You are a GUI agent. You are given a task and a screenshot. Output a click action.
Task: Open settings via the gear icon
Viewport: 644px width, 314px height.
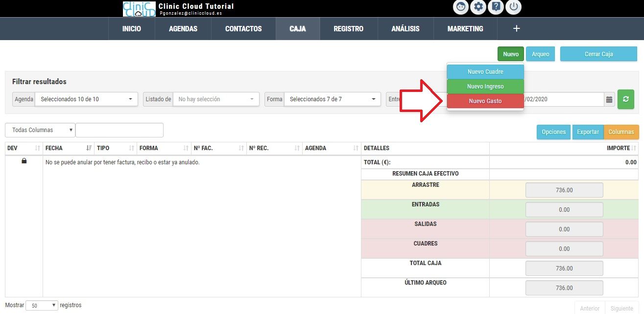click(478, 7)
